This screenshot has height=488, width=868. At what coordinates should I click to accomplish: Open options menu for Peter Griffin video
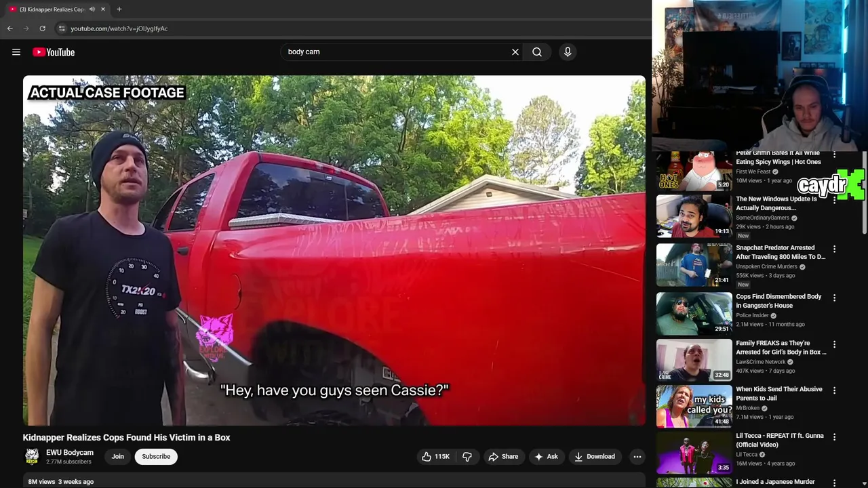[835, 155]
